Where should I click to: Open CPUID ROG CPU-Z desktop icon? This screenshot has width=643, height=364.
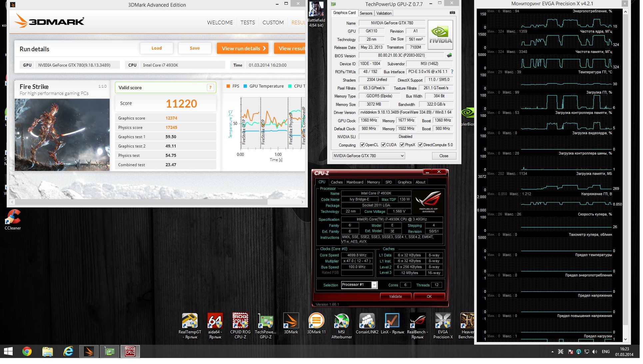pos(241,326)
